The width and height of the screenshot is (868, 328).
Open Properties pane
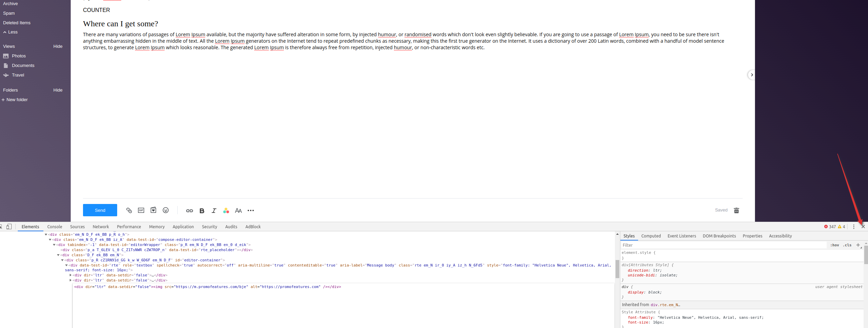point(752,236)
